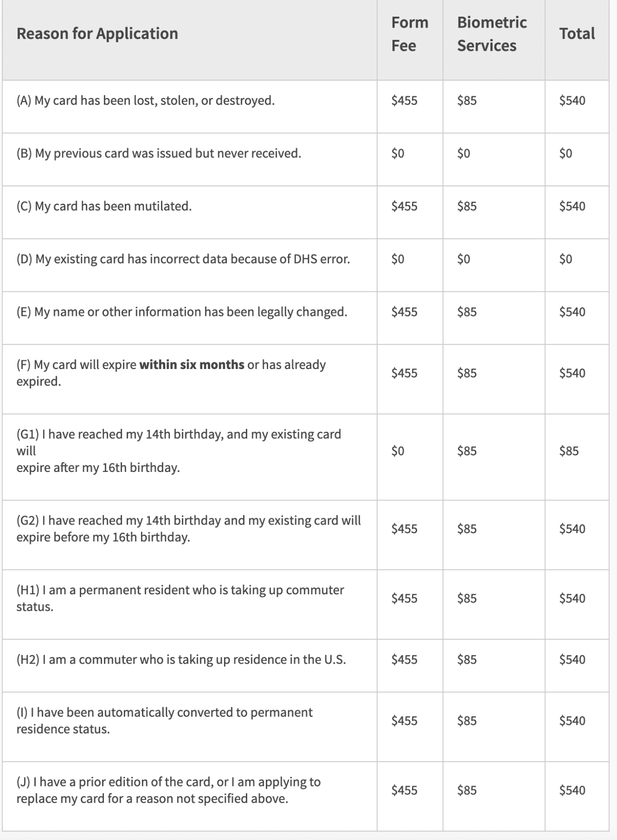617x840 pixels.
Task: Click the 'Reason for Application' column header
Action: (97, 34)
